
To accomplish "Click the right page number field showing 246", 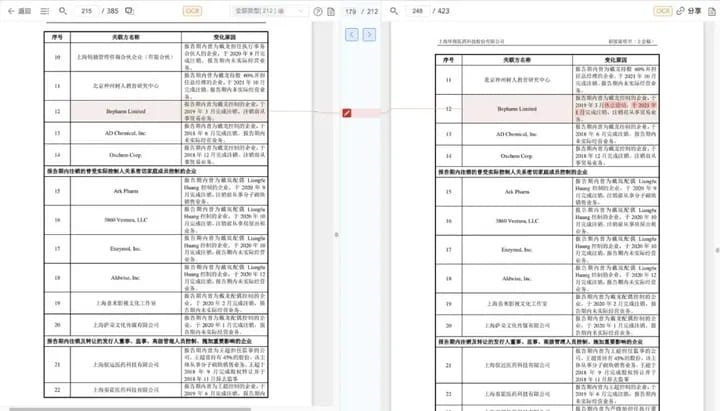I will coord(418,10).
